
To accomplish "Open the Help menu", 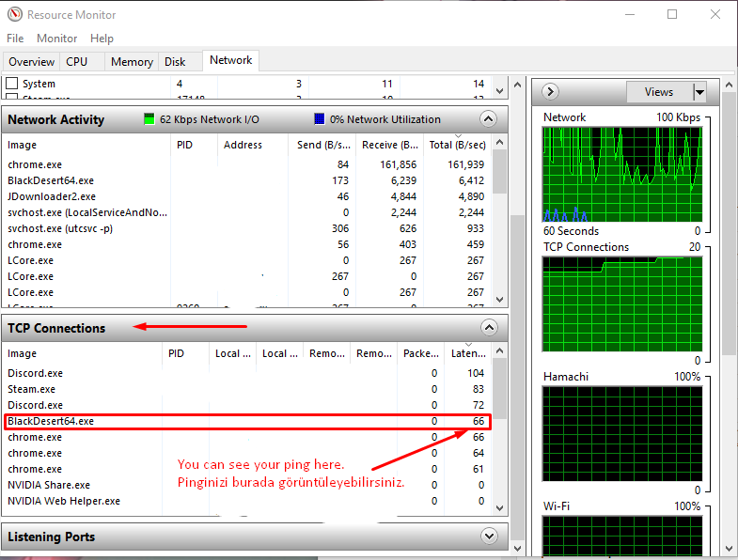I will [102, 39].
